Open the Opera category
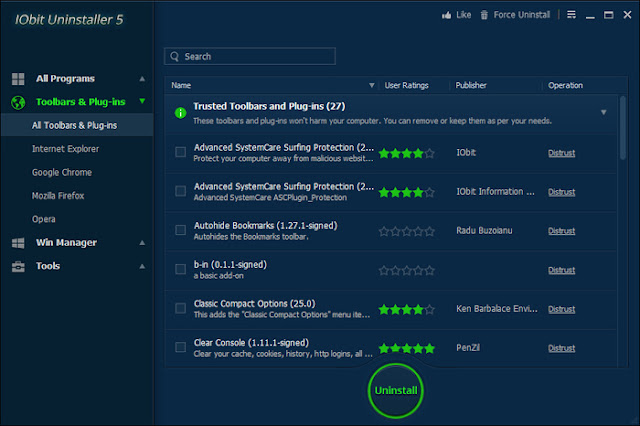 (44, 219)
